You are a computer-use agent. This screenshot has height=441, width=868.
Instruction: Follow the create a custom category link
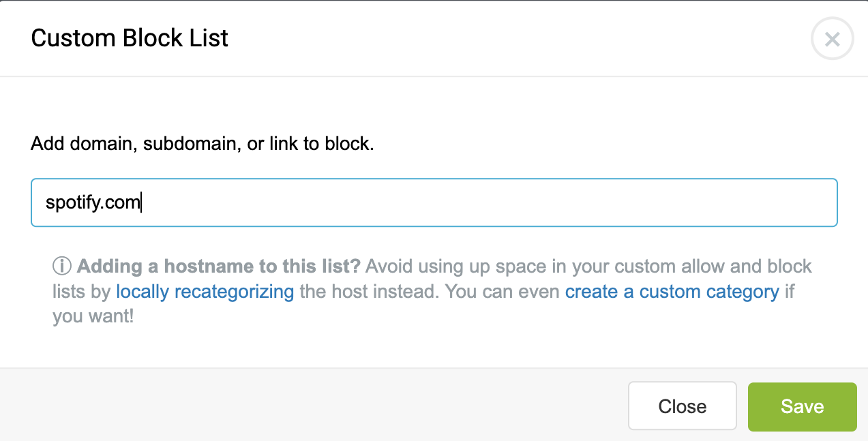(x=672, y=292)
